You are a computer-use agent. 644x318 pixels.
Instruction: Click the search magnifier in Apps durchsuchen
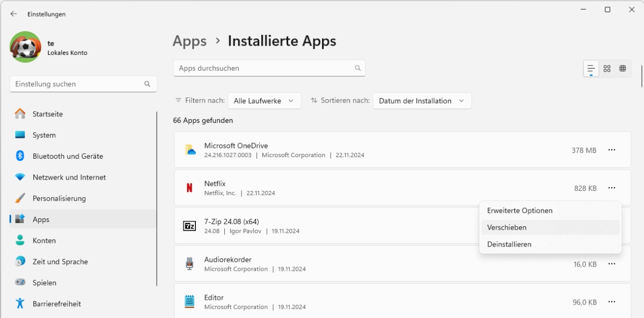(358, 68)
